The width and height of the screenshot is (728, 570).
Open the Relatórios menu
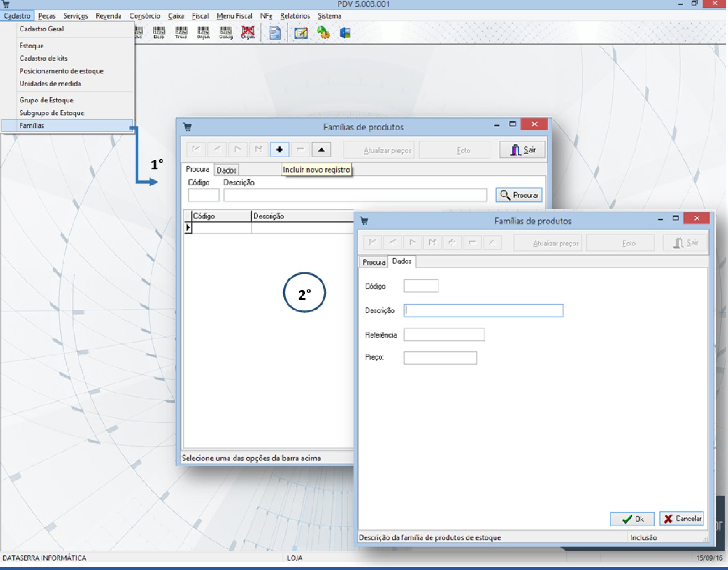295,16
